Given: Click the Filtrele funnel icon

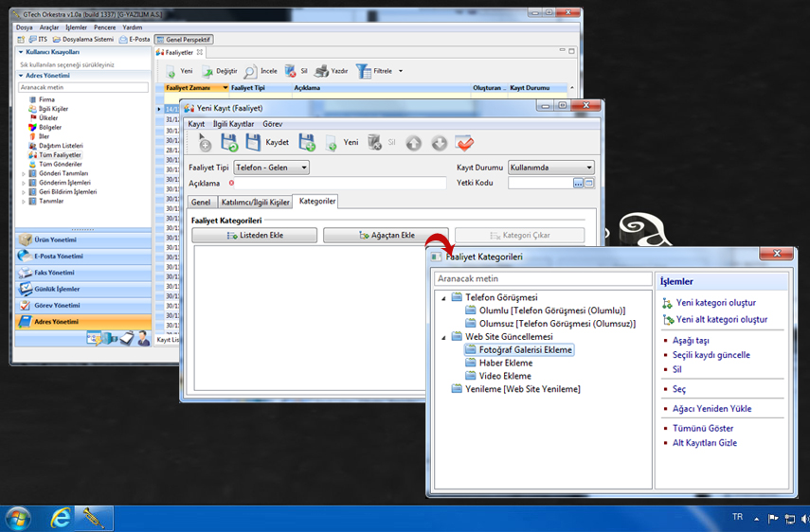Looking at the screenshot, I should [363, 71].
